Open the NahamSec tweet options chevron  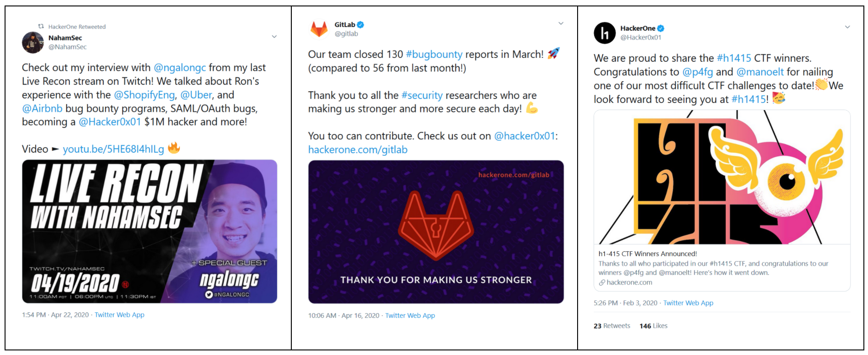[274, 37]
